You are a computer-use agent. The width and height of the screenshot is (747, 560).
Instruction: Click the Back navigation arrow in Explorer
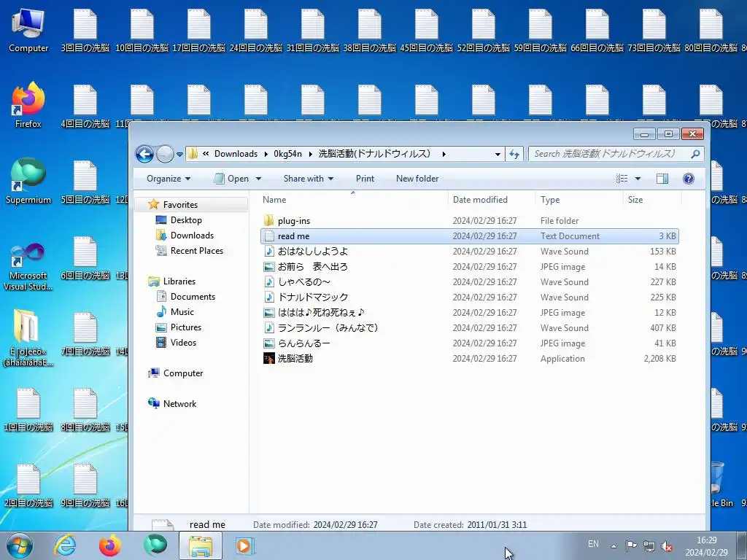click(x=145, y=154)
